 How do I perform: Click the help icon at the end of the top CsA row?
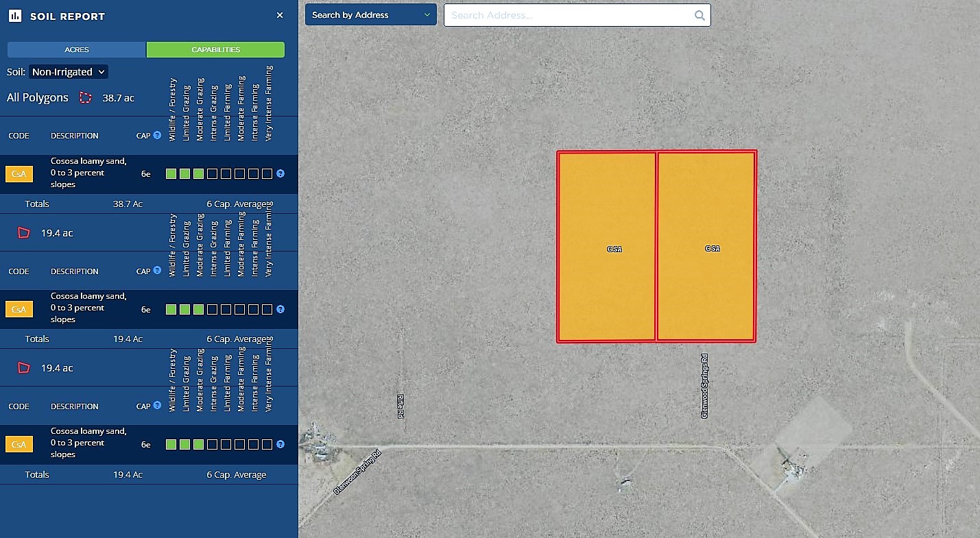[280, 174]
